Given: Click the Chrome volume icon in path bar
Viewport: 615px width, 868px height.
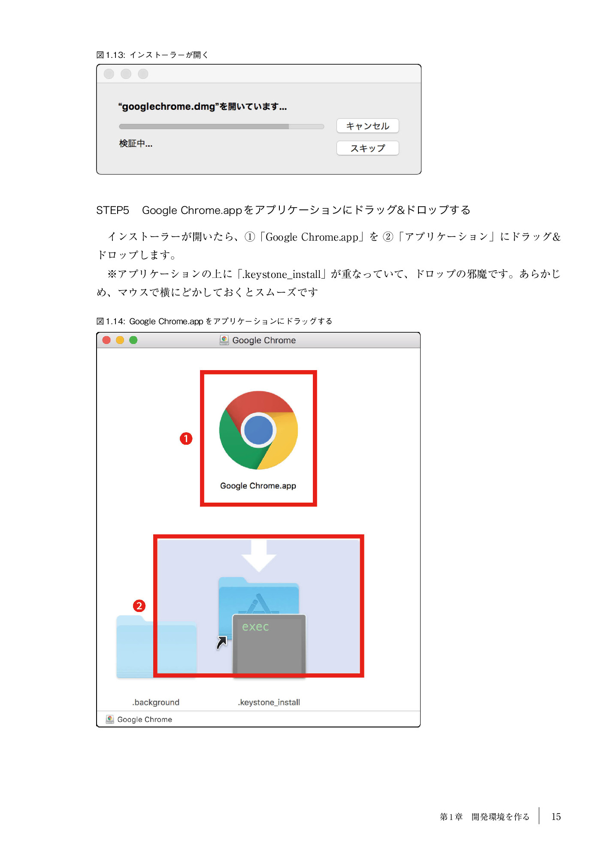Looking at the screenshot, I should 110,719.
